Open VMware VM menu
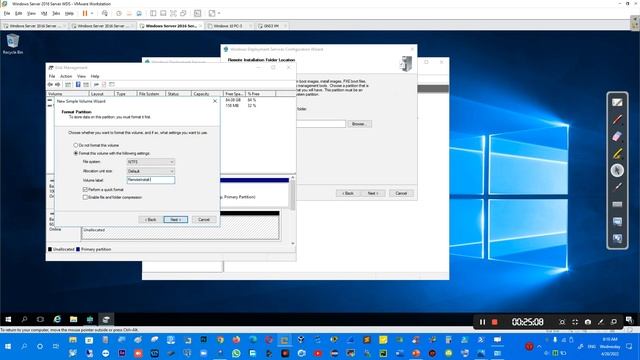640x360 pixels. tap(44, 13)
